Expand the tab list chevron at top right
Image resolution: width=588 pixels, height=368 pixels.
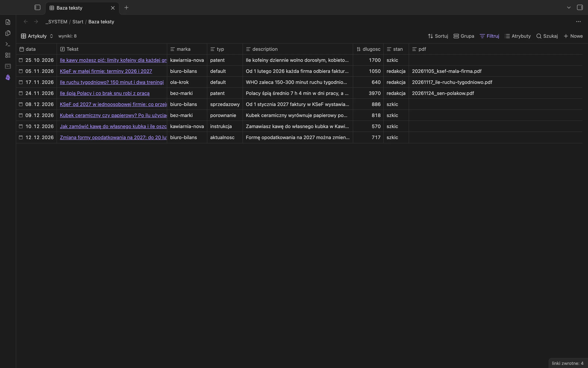pyautogui.click(x=569, y=8)
